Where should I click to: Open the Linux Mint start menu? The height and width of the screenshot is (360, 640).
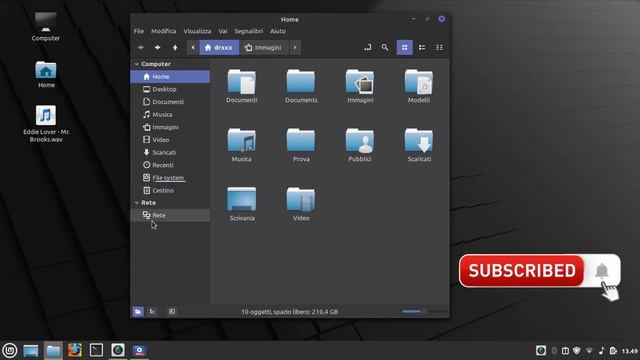click(10, 350)
